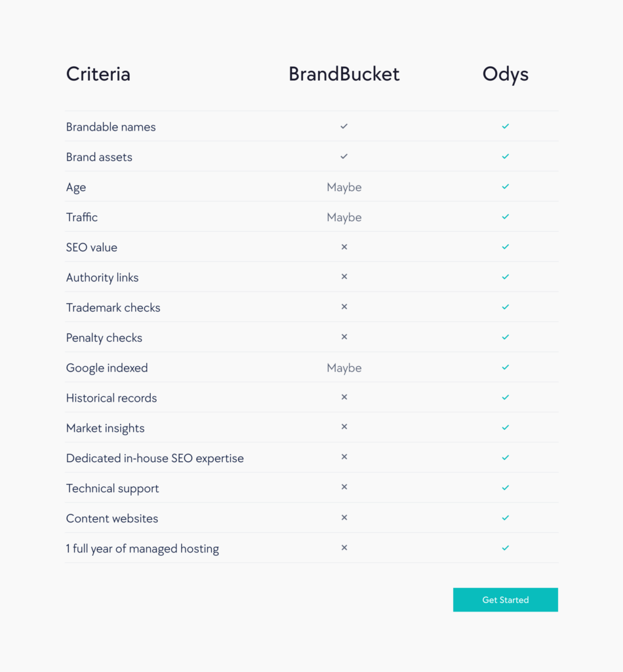Click the BrandBucket column heading
Viewport: 623px width, 672px height.
344,73
